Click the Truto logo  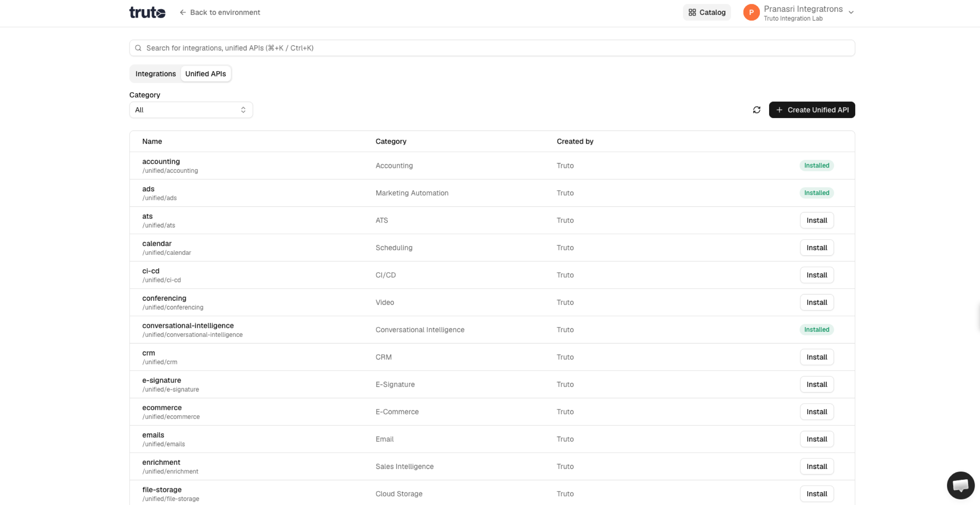[147, 12]
